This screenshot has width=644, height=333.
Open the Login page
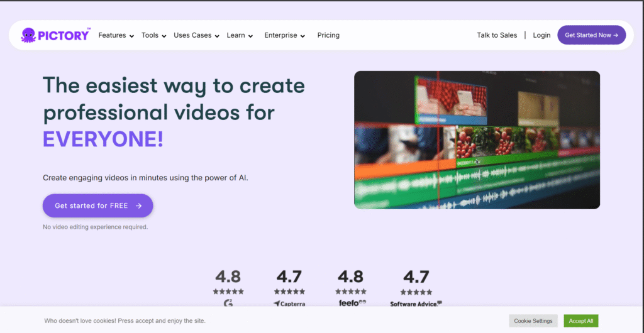(541, 35)
